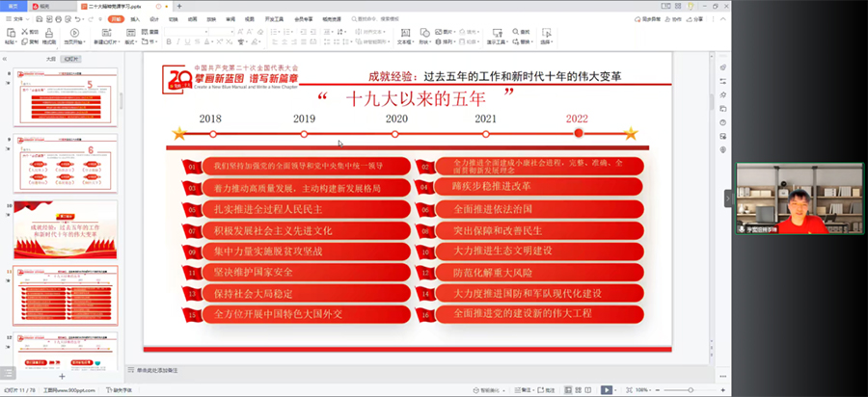The image size is (868, 397).
Task: Click the Undo arrow icon
Action: click(75, 18)
